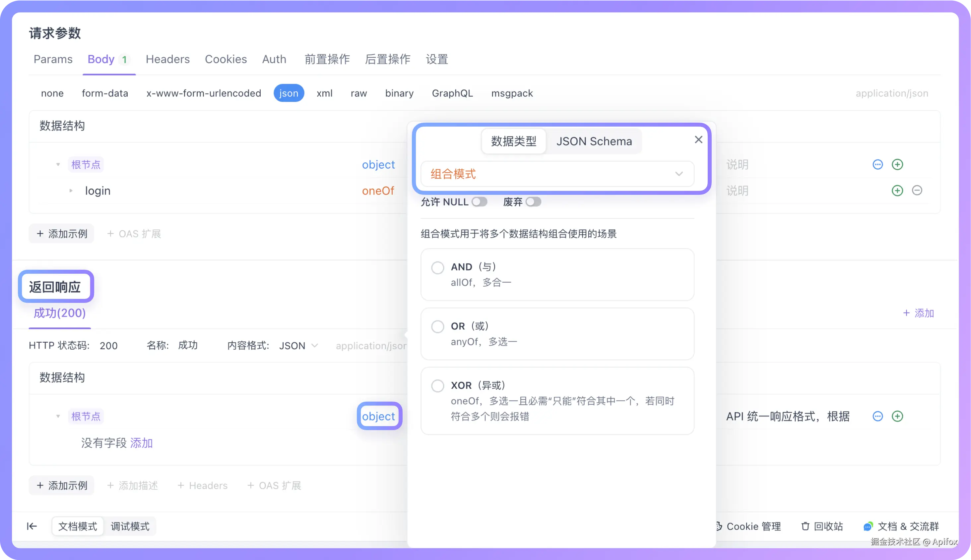Image resolution: width=971 pixels, height=560 pixels.
Task: Choose none body type
Action: [52, 93]
